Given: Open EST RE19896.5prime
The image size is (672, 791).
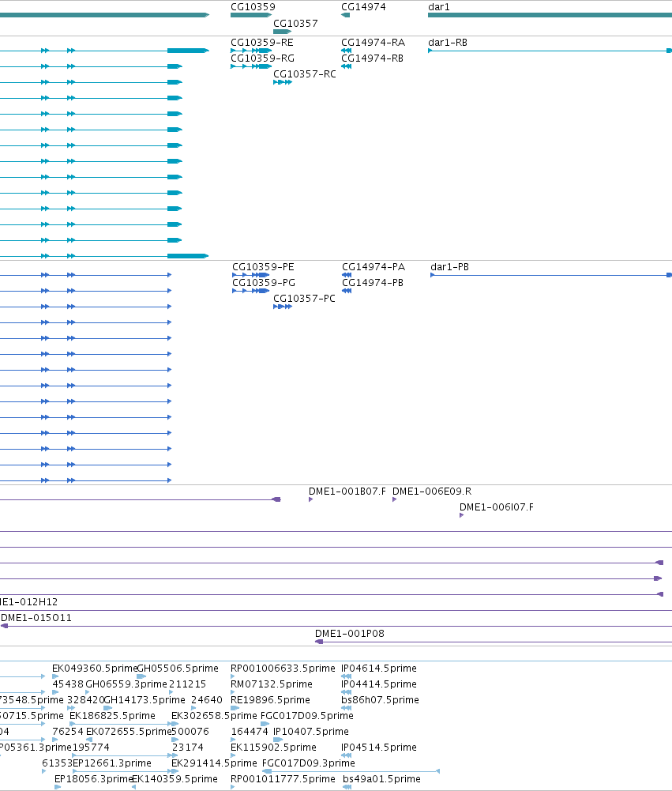Looking at the screenshot, I should [270, 700].
